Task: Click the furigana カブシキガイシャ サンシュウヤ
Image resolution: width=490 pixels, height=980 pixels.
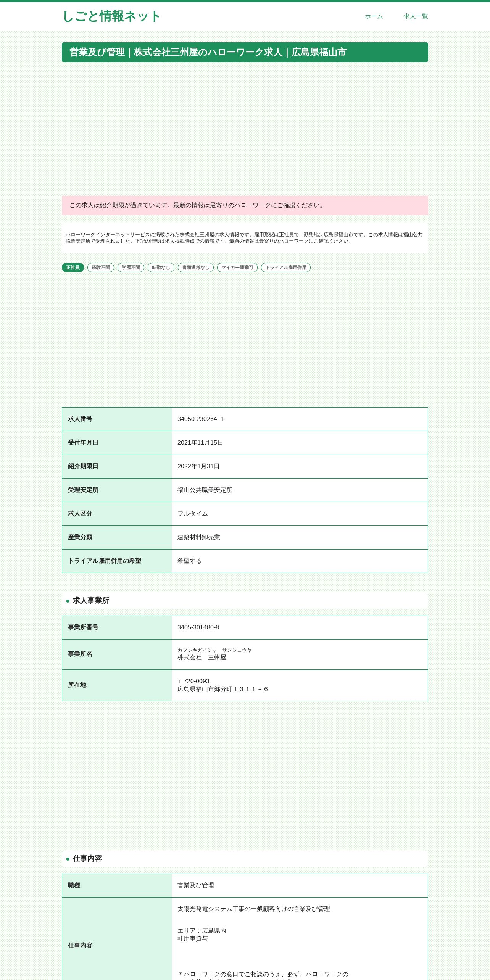Action: (214, 650)
